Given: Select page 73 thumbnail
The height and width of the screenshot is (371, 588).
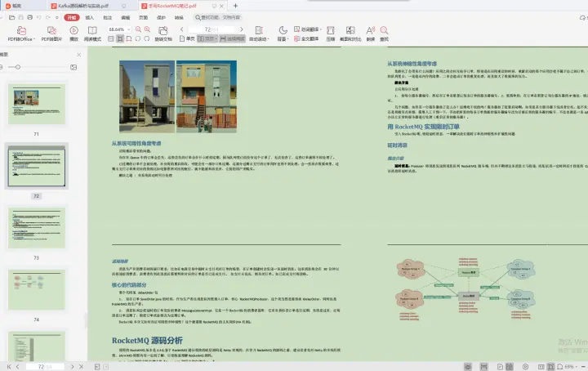Looking at the screenshot, I should (37, 228).
